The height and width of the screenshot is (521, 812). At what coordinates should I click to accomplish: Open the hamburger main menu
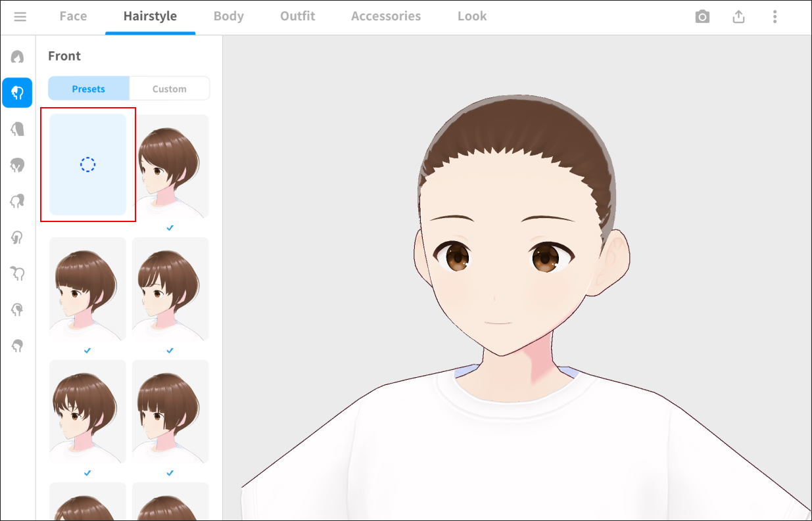pos(20,16)
